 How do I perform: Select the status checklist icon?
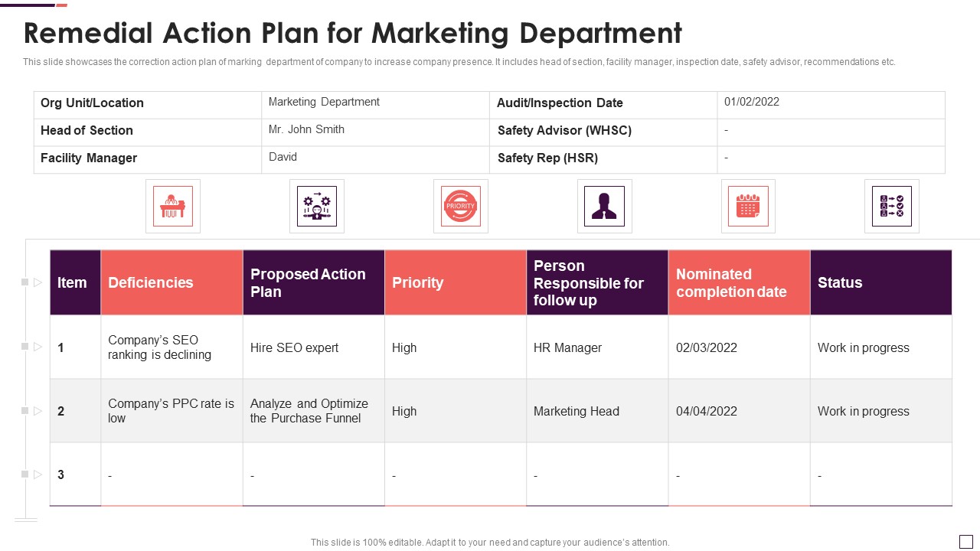point(892,206)
